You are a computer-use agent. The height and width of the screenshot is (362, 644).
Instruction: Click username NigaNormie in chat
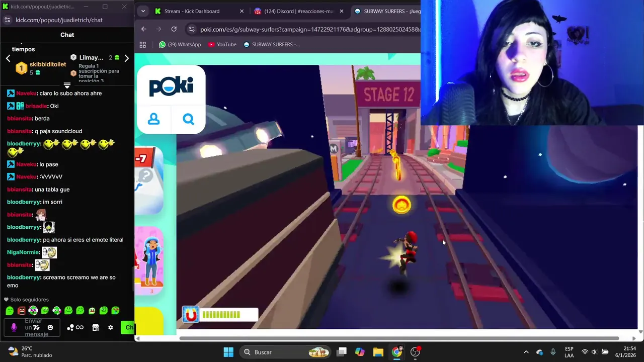[x=23, y=252]
